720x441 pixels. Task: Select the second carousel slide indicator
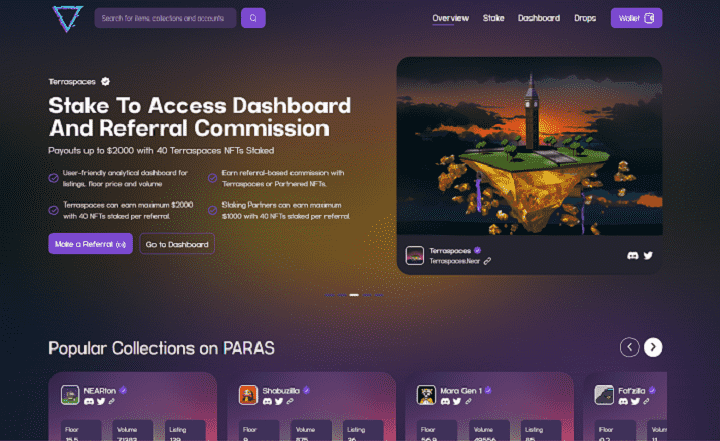pyautogui.click(x=342, y=295)
